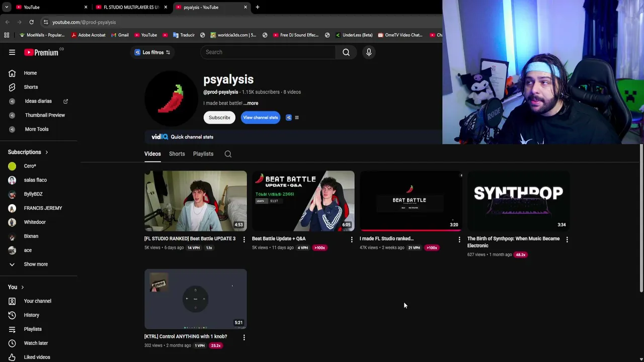Open the Gmail bookmark
The image size is (644, 362).
click(x=120, y=35)
